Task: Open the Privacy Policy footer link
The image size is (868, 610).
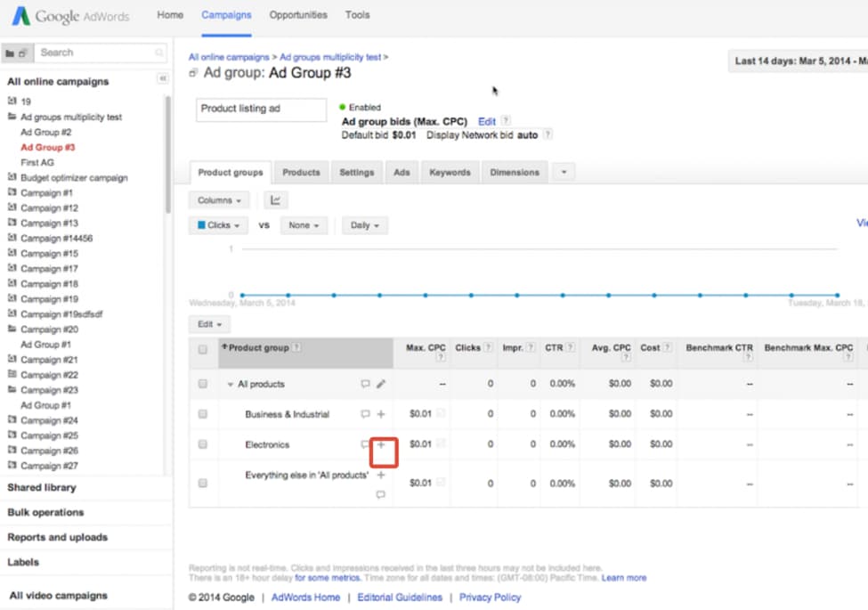Action: click(490, 598)
